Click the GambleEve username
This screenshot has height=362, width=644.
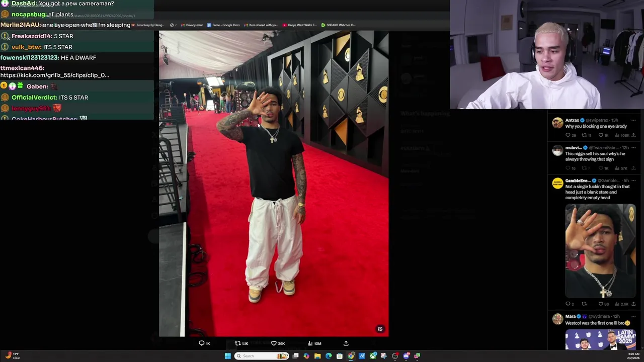tap(578, 180)
